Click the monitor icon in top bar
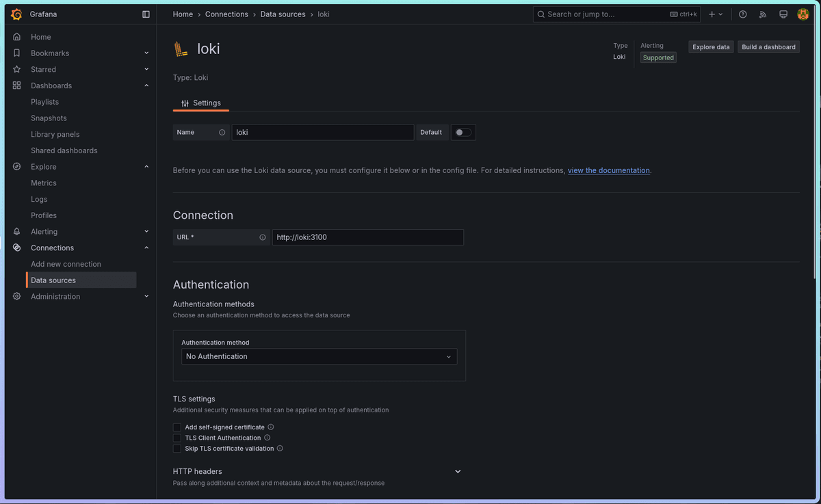This screenshot has height=504, width=821. tap(783, 14)
